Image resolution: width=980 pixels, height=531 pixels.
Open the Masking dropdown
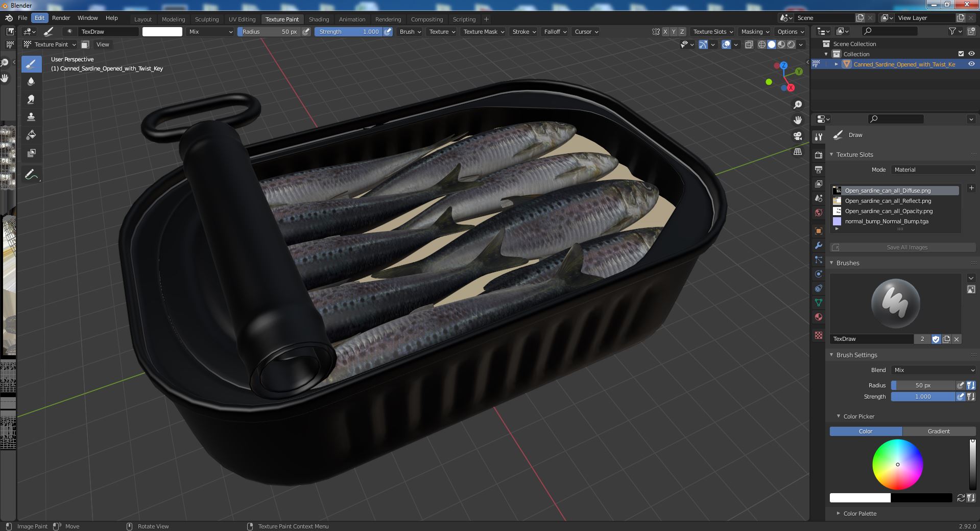[x=755, y=32]
